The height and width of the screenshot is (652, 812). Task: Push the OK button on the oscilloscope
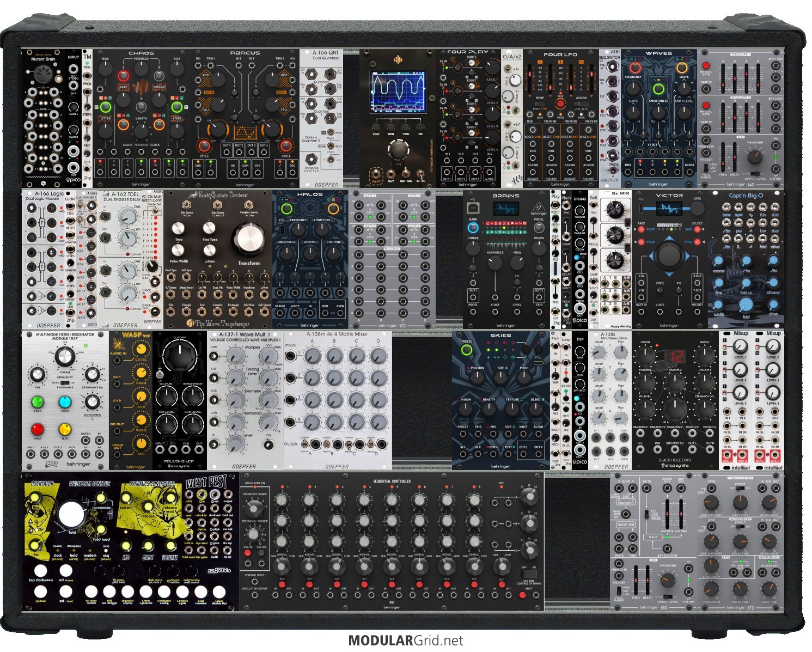click(x=420, y=126)
